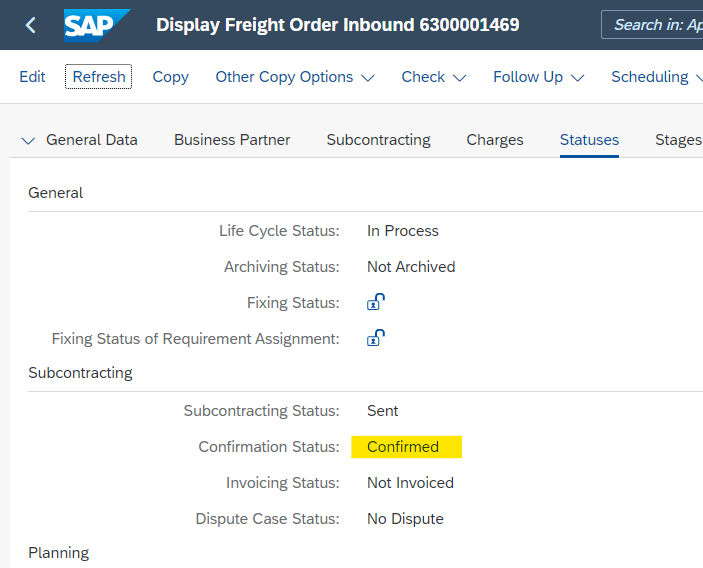Open the Other Copy Options dropdown
Image resolution: width=703 pixels, height=568 pixels.
tap(295, 77)
